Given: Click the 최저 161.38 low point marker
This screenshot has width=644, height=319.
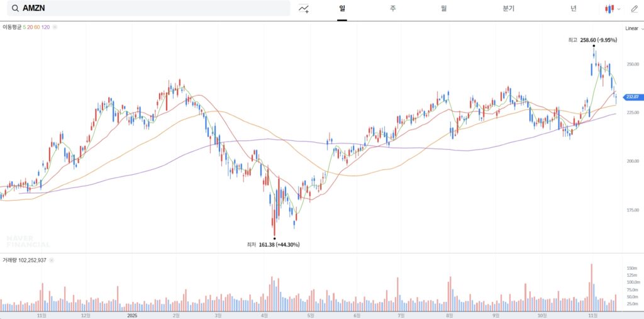Looking at the screenshot, I should pos(274,238).
